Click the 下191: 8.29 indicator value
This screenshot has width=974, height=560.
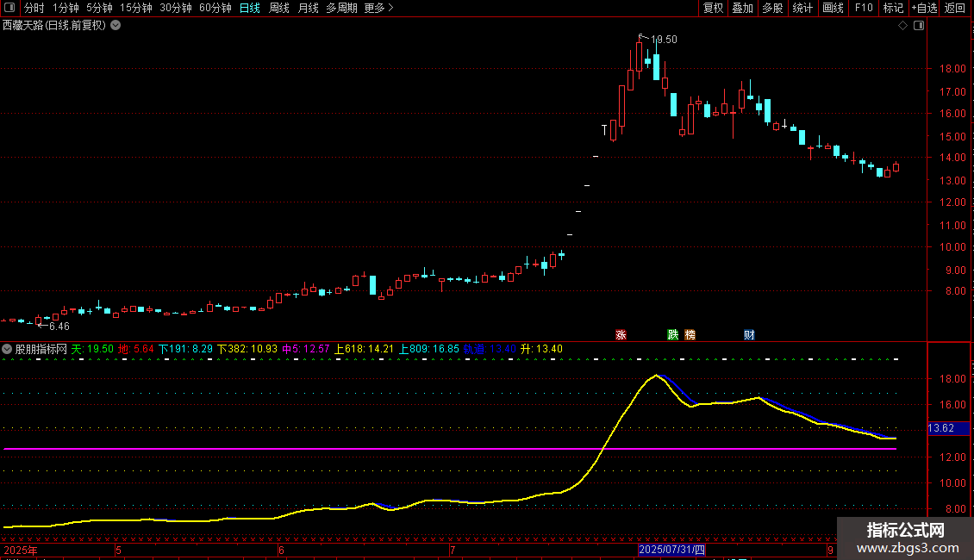[x=185, y=349]
